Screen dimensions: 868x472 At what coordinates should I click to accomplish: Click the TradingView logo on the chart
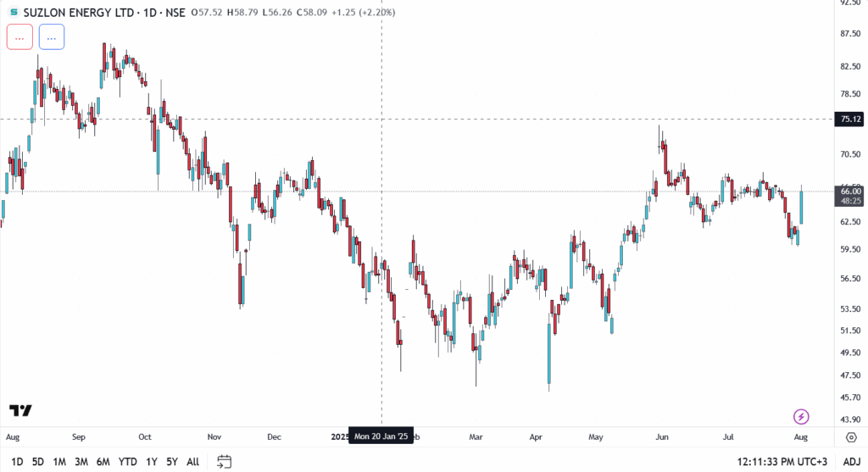click(21, 411)
